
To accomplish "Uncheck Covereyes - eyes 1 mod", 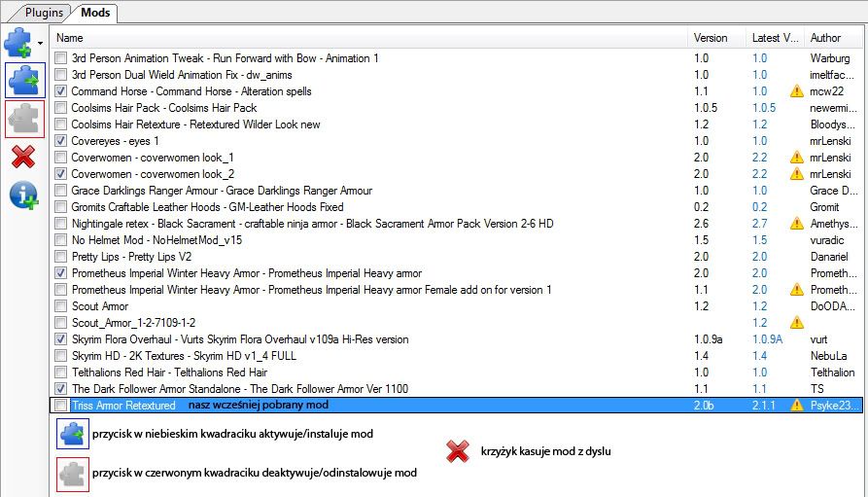I will tap(61, 141).
